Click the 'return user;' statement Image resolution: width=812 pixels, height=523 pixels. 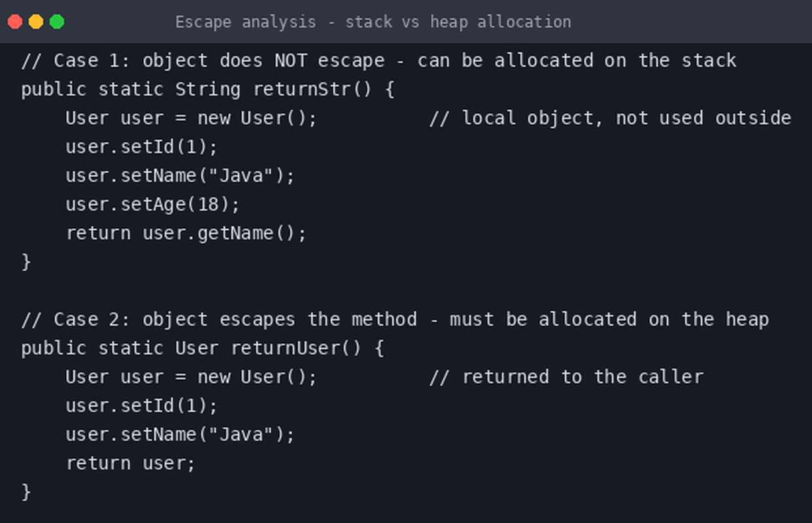[130, 464]
